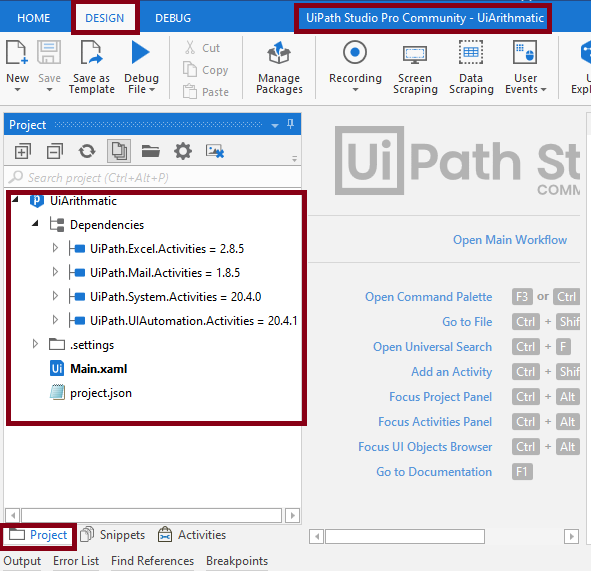591x588 pixels.
Task: Pin the Project panel
Action: (x=290, y=124)
